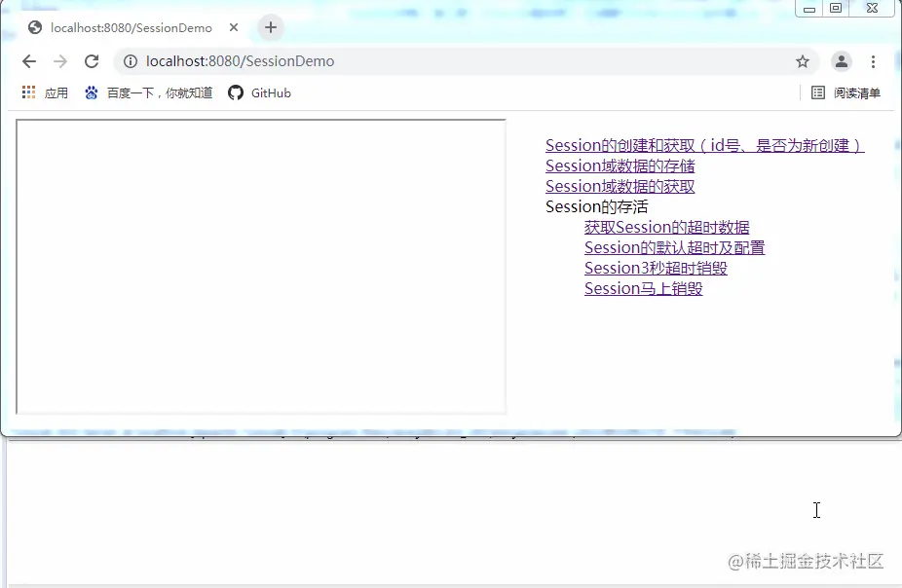Click the back navigation arrow
902x588 pixels.
click(29, 60)
